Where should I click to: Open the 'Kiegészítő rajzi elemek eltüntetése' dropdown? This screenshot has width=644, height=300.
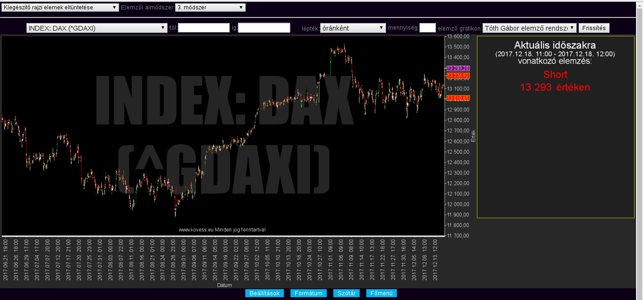point(60,8)
